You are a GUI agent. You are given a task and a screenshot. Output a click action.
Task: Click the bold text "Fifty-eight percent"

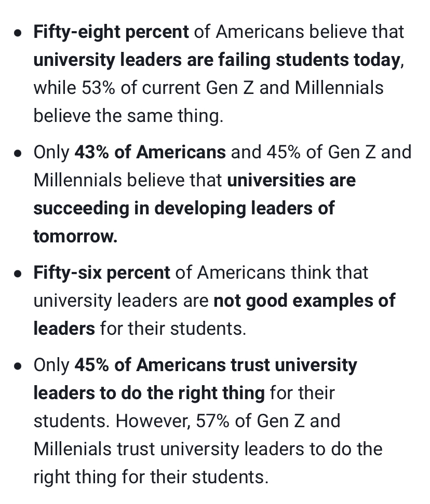point(111,32)
